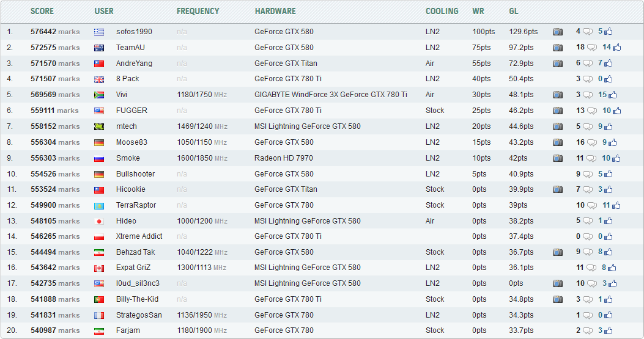Open MSI Lightning GeForce GTX 580 in mtech row
The image size is (644, 339).
(307, 126)
